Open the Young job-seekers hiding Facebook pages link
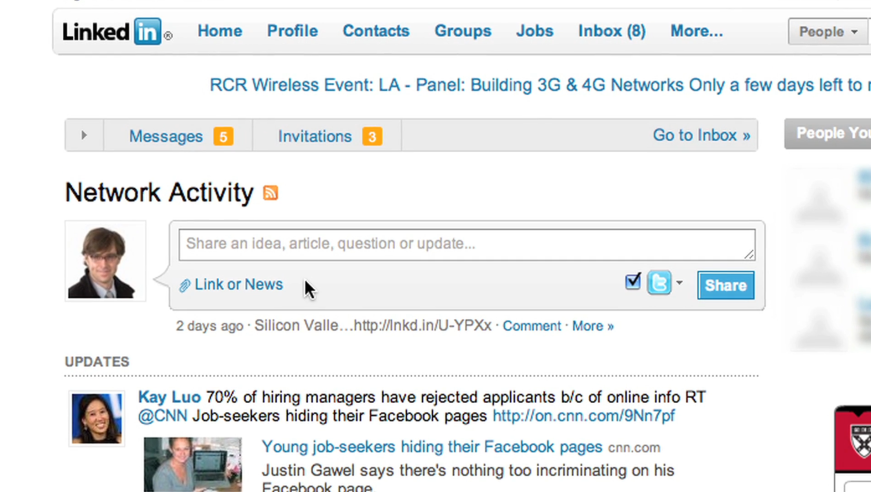This screenshot has height=492, width=871. [x=432, y=447]
